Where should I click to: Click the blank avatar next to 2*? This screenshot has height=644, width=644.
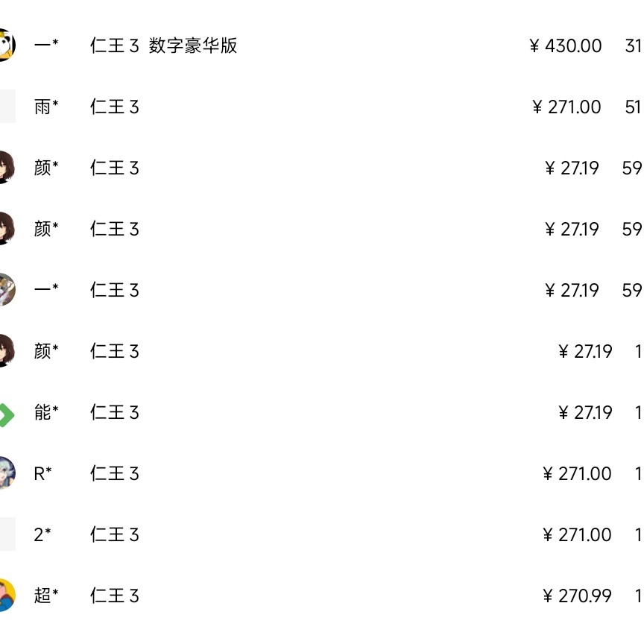coord(7,534)
